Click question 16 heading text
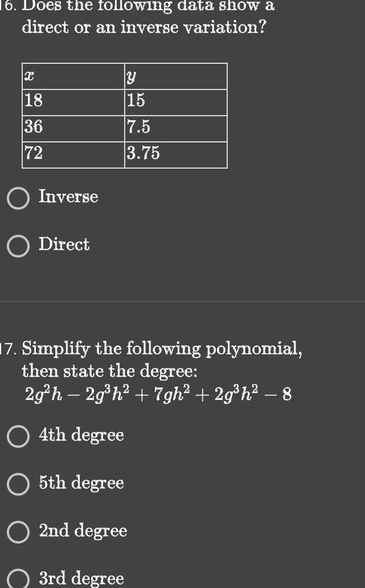This screenshot has width=365, height=588. (142, 17)
